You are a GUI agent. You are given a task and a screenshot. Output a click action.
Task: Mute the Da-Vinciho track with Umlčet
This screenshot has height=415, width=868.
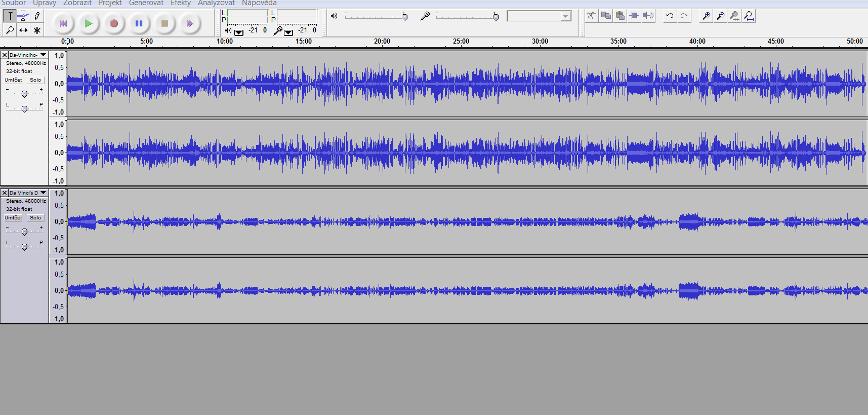click(x=13, y=80)
